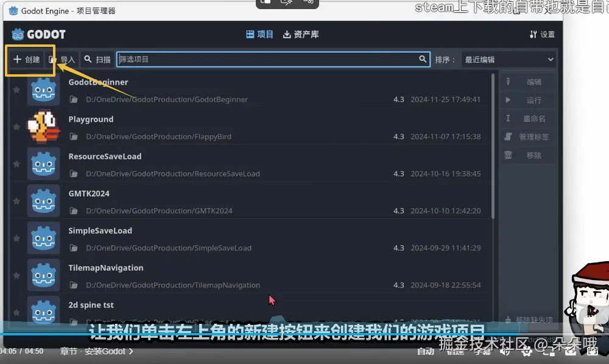Select the ResourceSaveLoad project name
This screenshot has height=364, width=609.
[105, 156]
